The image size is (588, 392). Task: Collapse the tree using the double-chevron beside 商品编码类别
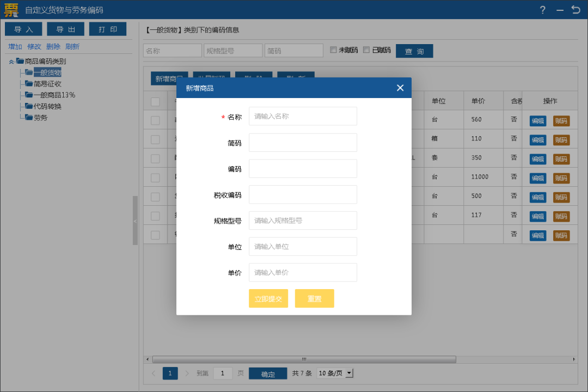click(12, 61)
